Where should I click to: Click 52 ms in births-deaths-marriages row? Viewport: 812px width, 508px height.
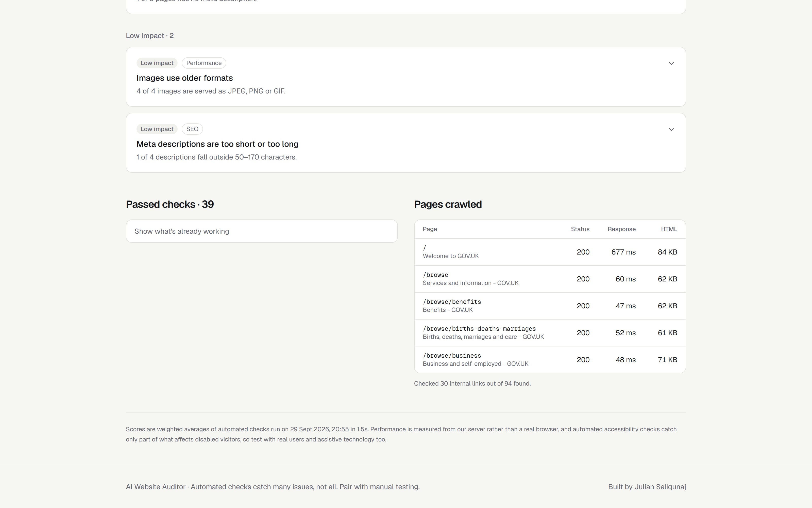click(x=625, y=333)
